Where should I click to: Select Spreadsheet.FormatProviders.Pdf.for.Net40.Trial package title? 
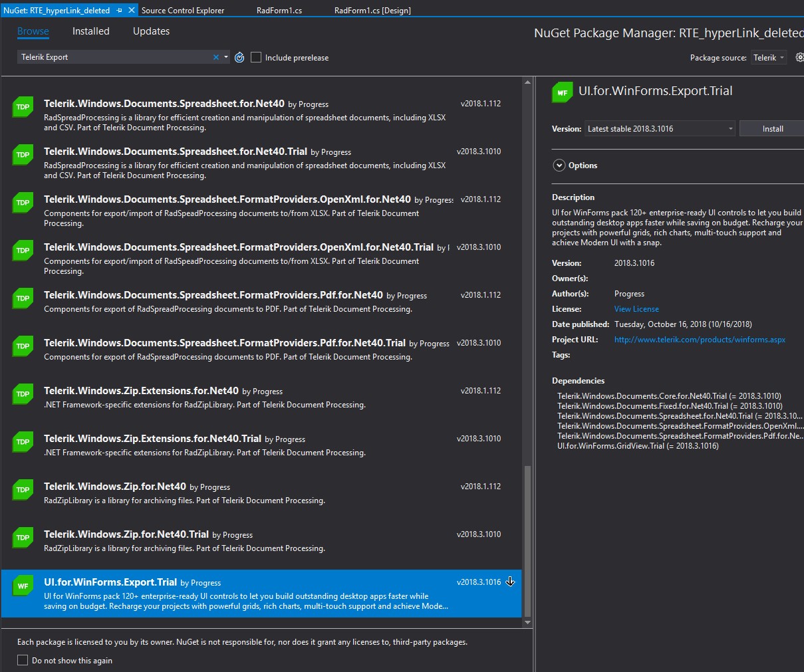pyautogui.click(x=225, y=343)
